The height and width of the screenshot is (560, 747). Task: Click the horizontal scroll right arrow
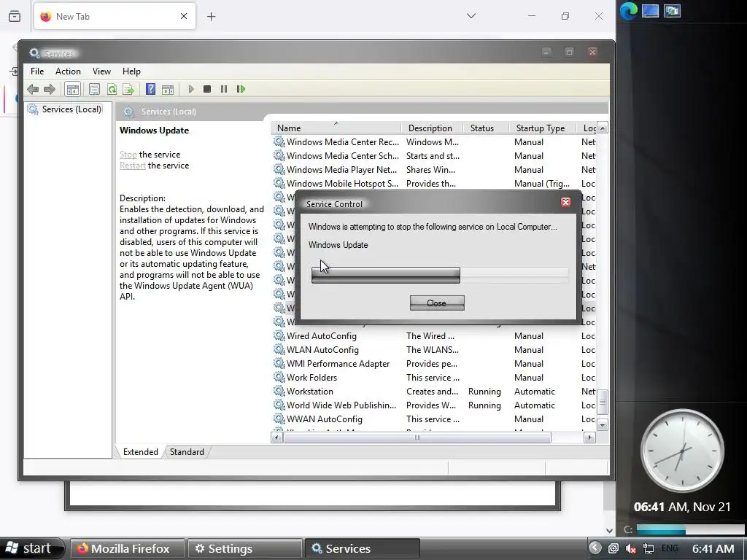[x=589, y=437]
